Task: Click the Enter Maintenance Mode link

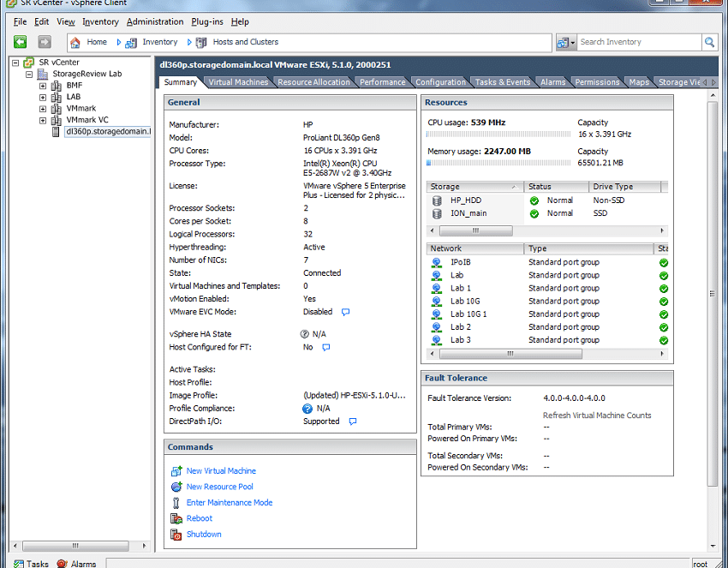Action: (x=230, y=503)
